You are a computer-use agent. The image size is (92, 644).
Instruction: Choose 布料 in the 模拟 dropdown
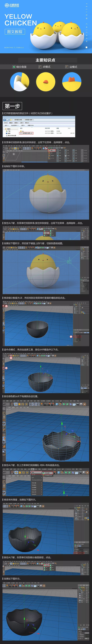(x=37, y=472)
